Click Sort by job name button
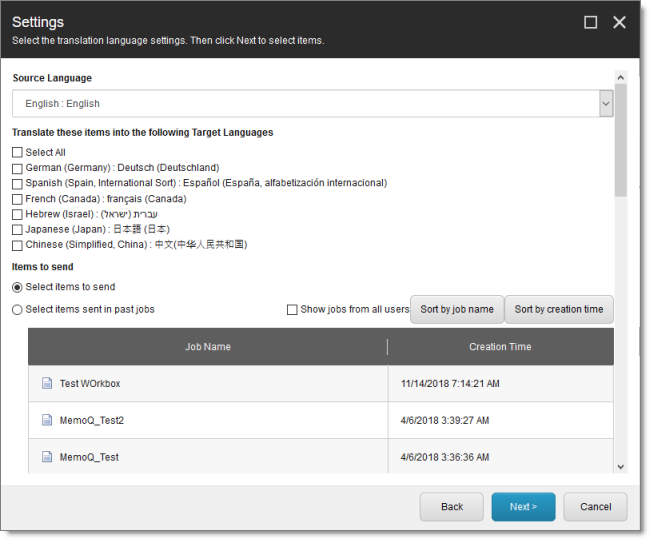The image size is (650, 540). coord(457,309)
